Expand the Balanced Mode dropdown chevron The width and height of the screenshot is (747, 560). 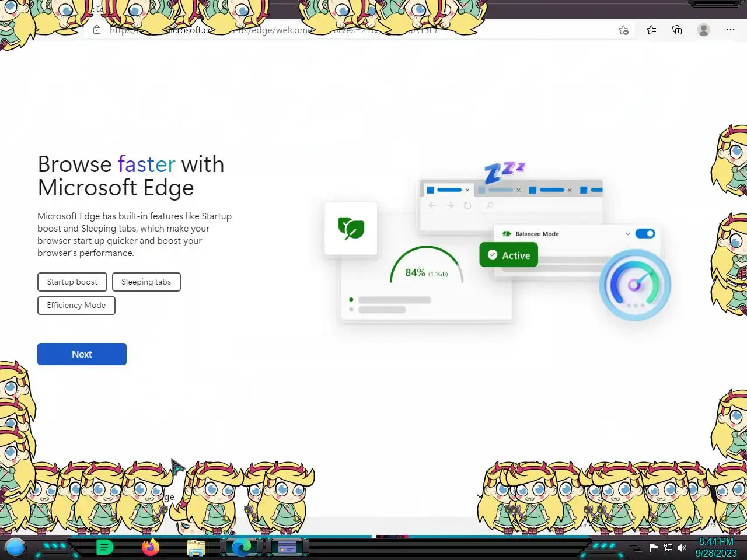pyautogui.click(x=628, y=234)
